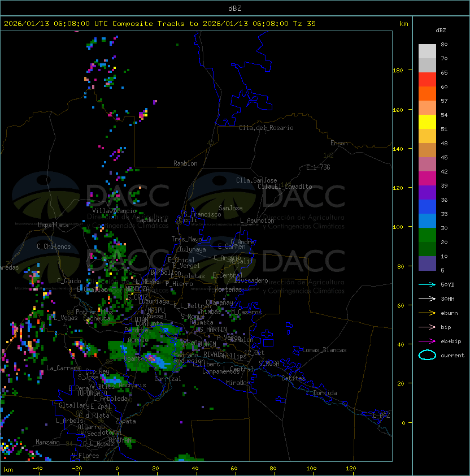Click the Potrerillos label
Screen dimensions: 470x476
tap(94, 312)
